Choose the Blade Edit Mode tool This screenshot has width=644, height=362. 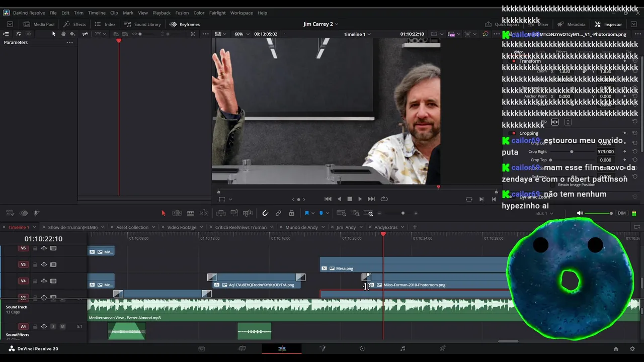click(191, 213)
